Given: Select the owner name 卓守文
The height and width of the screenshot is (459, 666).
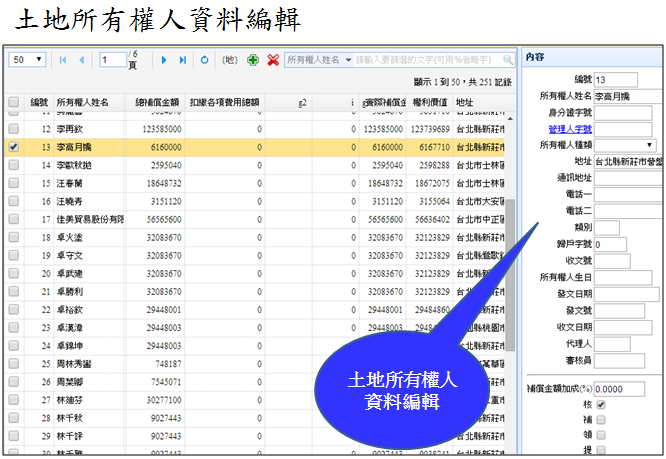Looking at the screenshot, I should [x=70, y=256].
